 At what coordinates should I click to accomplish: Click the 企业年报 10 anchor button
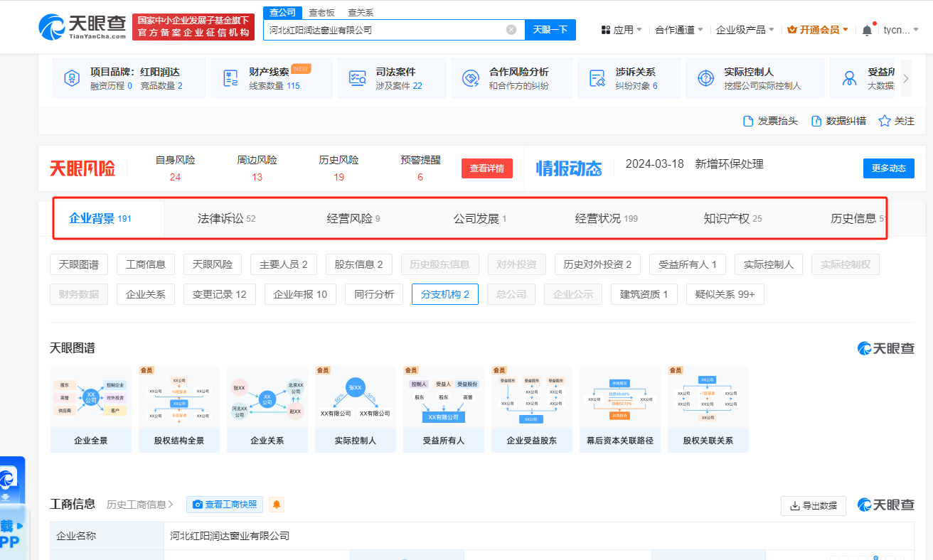pos(301,294)
